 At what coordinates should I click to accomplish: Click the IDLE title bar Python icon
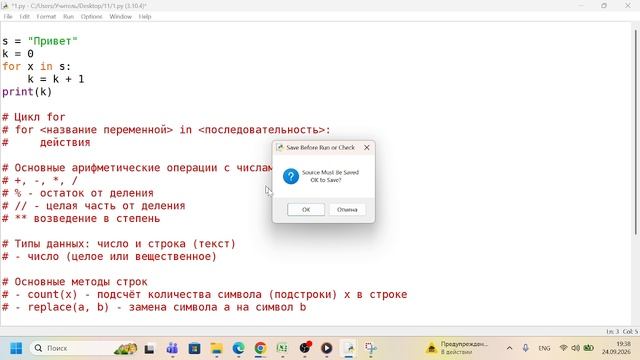point(5,6)
